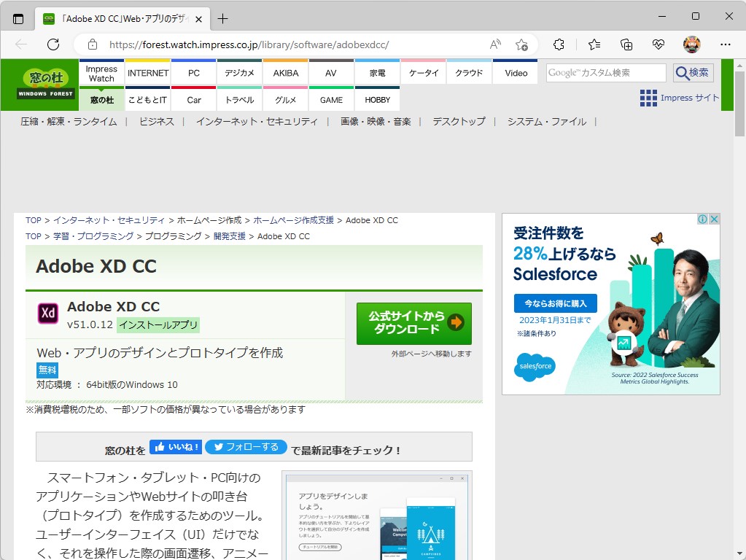Click the address bar URL

click(x=249, y=44)
